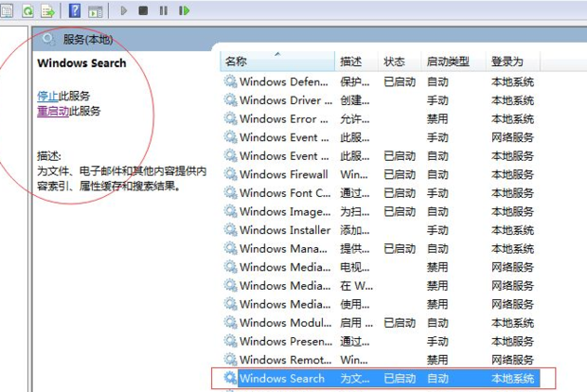Click gear icon of Windows Font C... service
This screenshot has height=392, width=587.
230,193
